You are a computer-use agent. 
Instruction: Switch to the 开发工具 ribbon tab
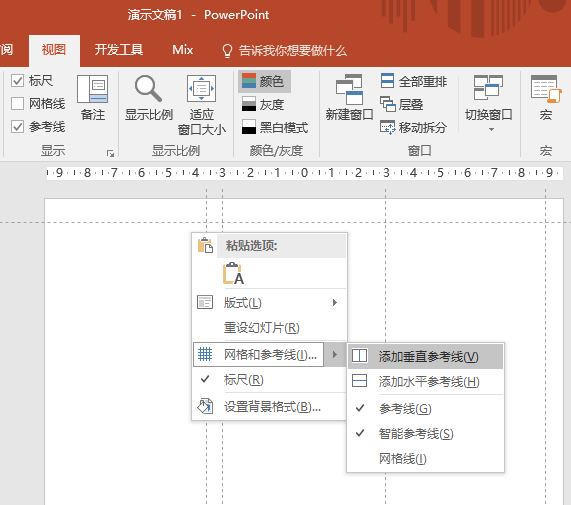[119, 50]
